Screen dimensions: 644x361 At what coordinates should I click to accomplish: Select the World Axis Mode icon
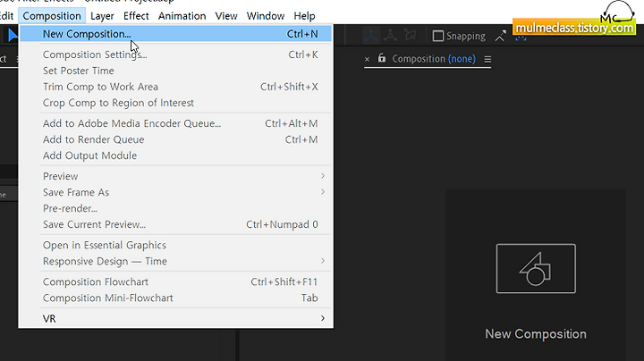point(390,36)
